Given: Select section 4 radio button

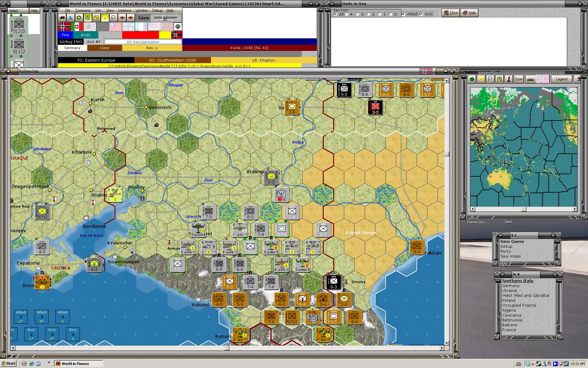Looking at the screenshot, I should tap(347, 14).
